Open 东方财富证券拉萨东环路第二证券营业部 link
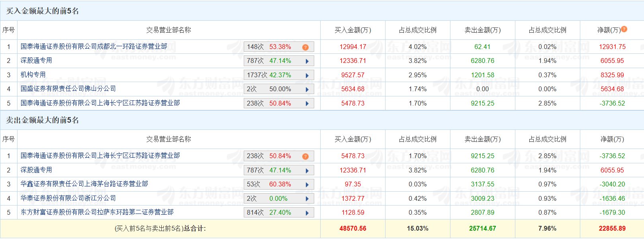Screen dimensions: 644x239 coord(97,212)
